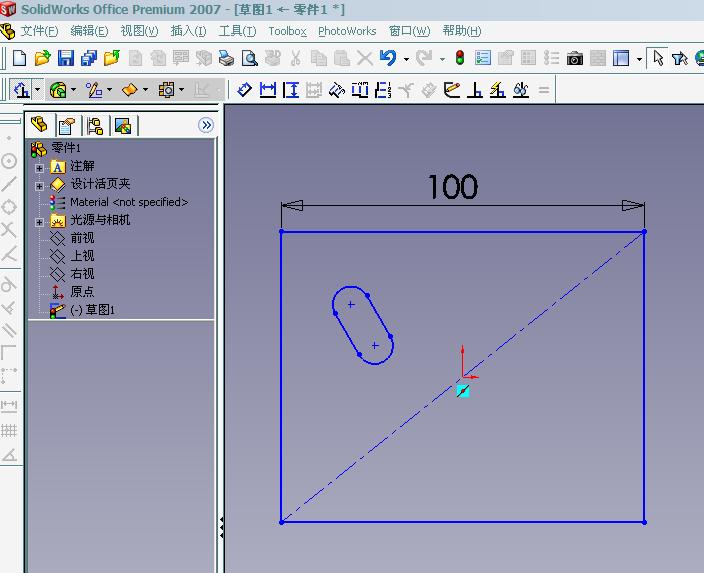Click the Automatic Relations lightning icon
The height and width of the screenshot is (573, 704).
[497, 90]
